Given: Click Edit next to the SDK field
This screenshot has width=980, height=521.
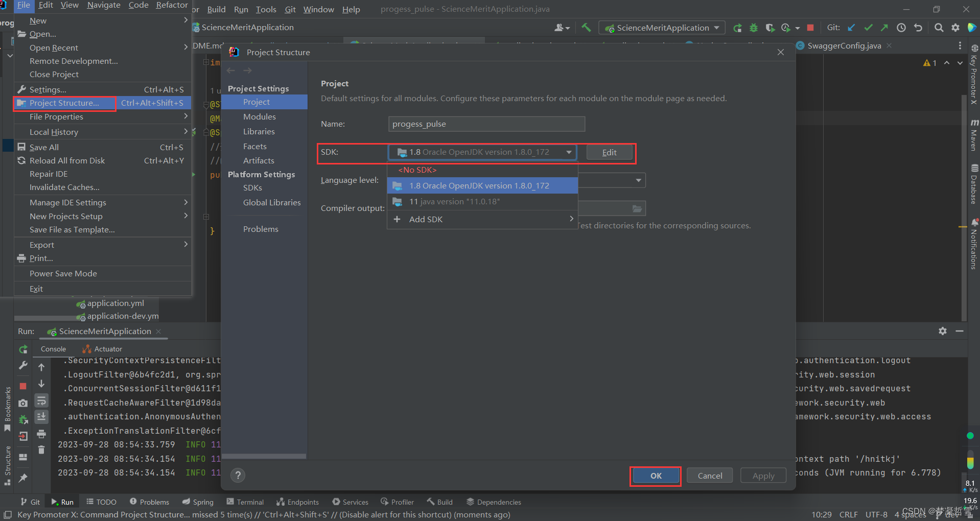Looking at the screenshot, I should [x=609, y=152].
